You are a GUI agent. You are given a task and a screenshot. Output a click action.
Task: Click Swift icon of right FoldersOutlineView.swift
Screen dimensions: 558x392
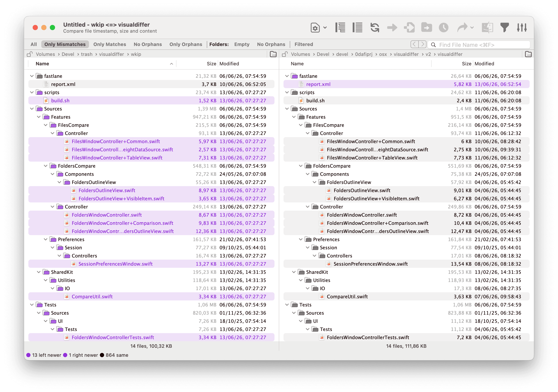coord(329,191)
